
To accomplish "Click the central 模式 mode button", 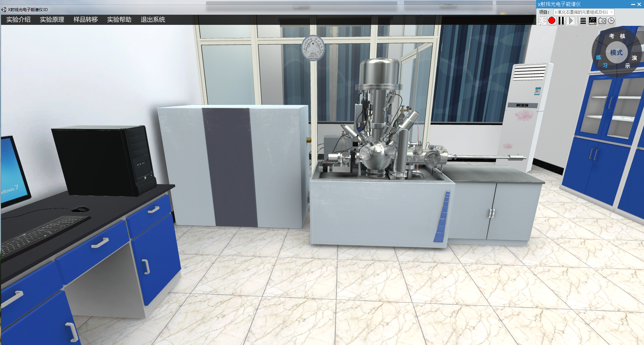I will coord(616,53).
